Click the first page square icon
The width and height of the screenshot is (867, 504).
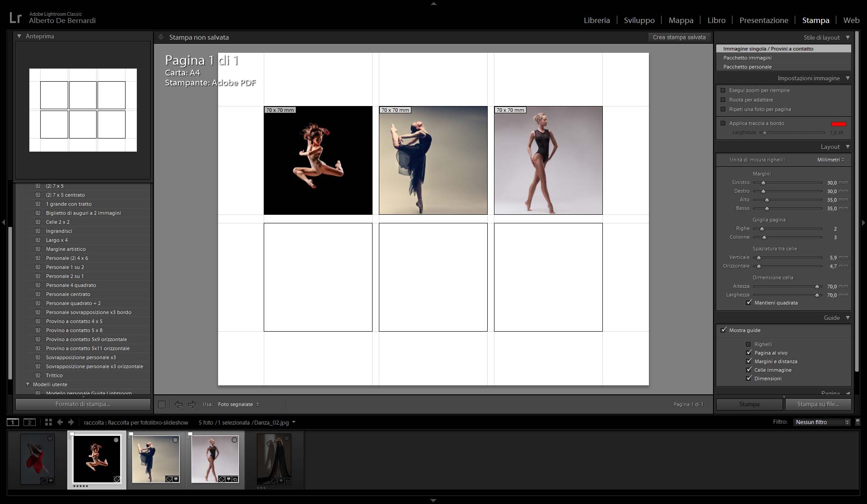coord(162,404)
